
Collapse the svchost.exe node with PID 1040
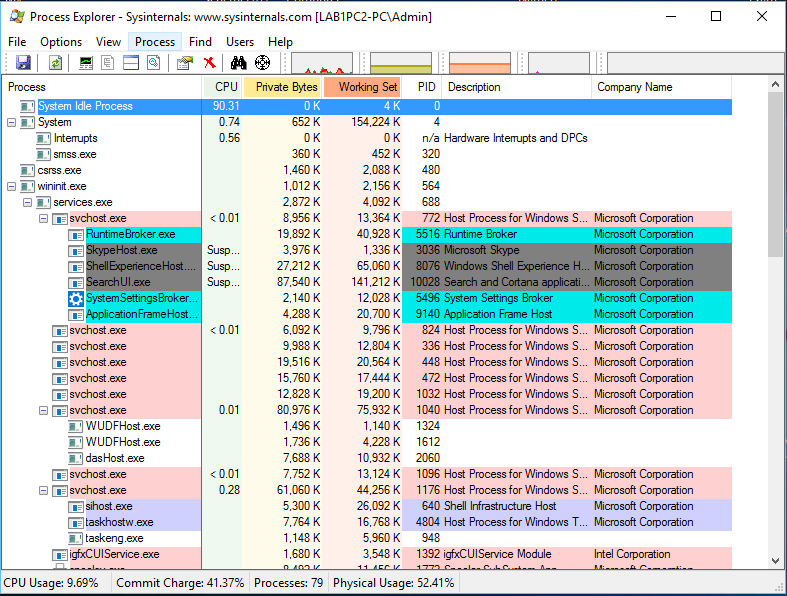pos(44,410)
